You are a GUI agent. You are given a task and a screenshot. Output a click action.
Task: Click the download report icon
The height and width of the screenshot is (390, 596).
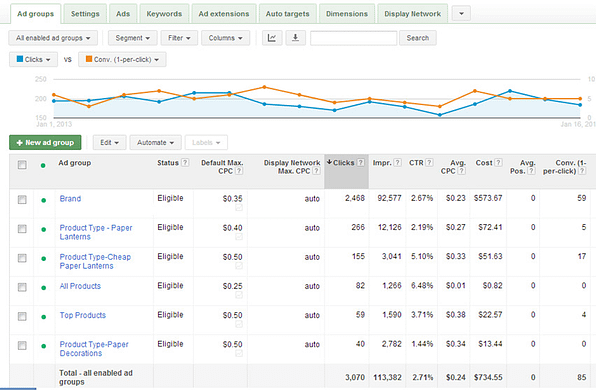tap(295, 38)
